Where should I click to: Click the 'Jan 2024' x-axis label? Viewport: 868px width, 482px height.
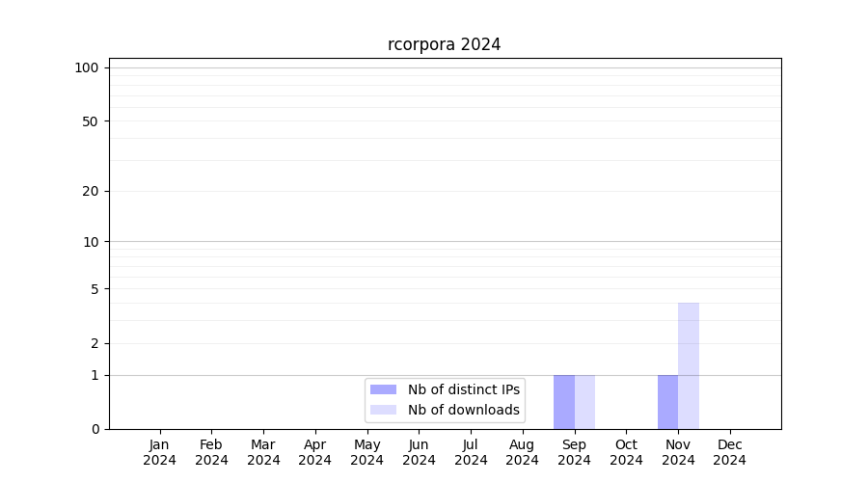[160, 452]
